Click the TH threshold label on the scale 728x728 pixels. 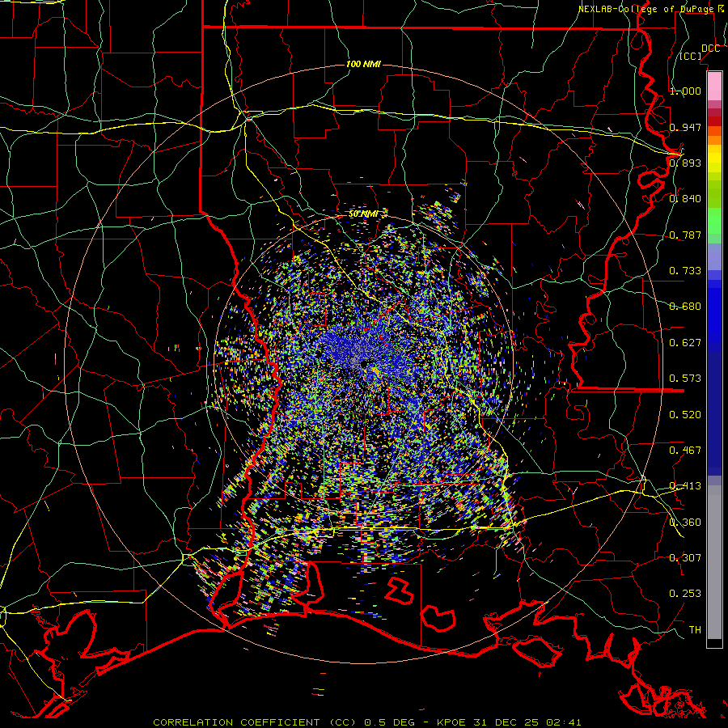click(x=695, y=629)
